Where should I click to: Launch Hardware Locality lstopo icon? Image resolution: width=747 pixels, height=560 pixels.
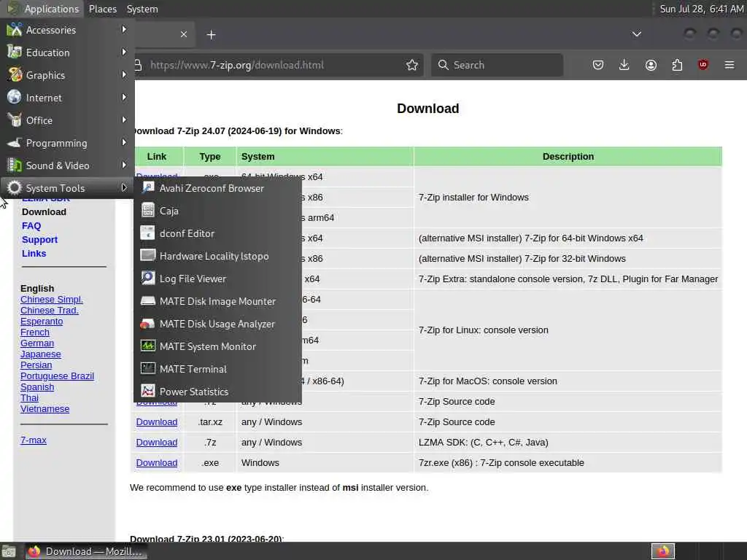click(147, 255)
